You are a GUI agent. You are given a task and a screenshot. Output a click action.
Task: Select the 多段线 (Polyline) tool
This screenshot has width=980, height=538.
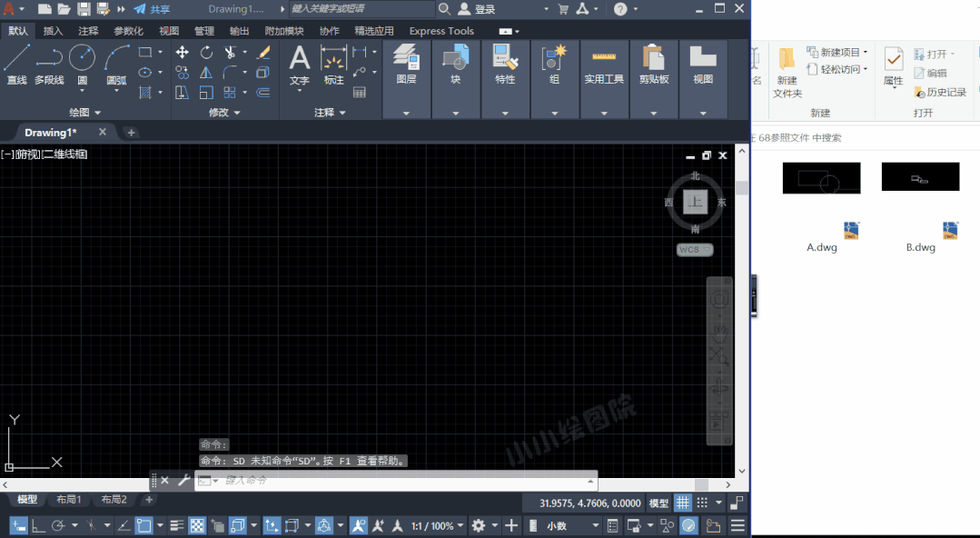[x=49, y=65]
